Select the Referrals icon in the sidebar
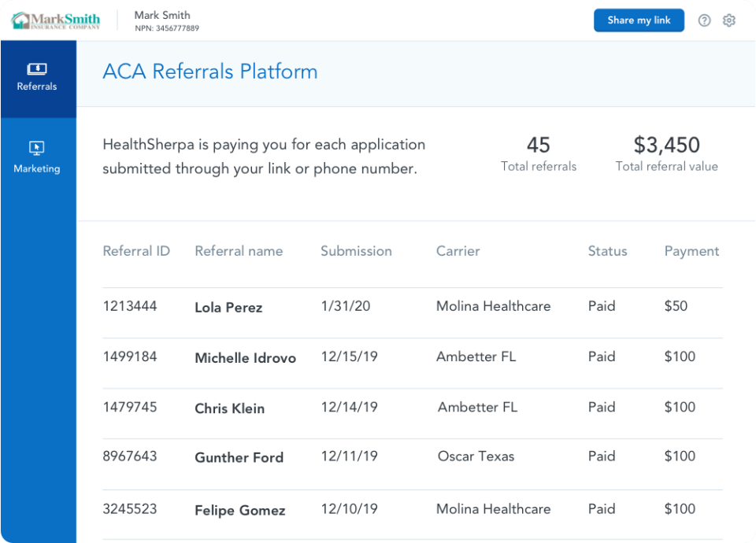Image resolution: width=756 pixels, height=543 pixels. [36, 77]
